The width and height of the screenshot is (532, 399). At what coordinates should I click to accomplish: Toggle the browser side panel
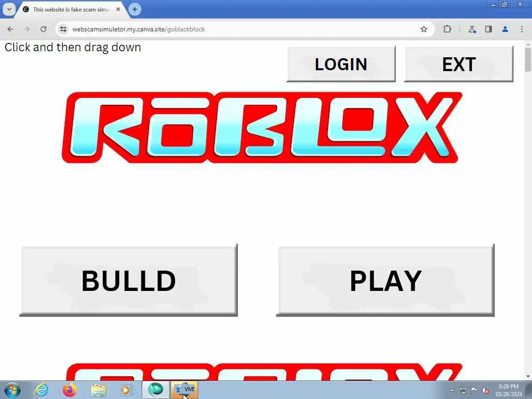click(x=489, y=29)
